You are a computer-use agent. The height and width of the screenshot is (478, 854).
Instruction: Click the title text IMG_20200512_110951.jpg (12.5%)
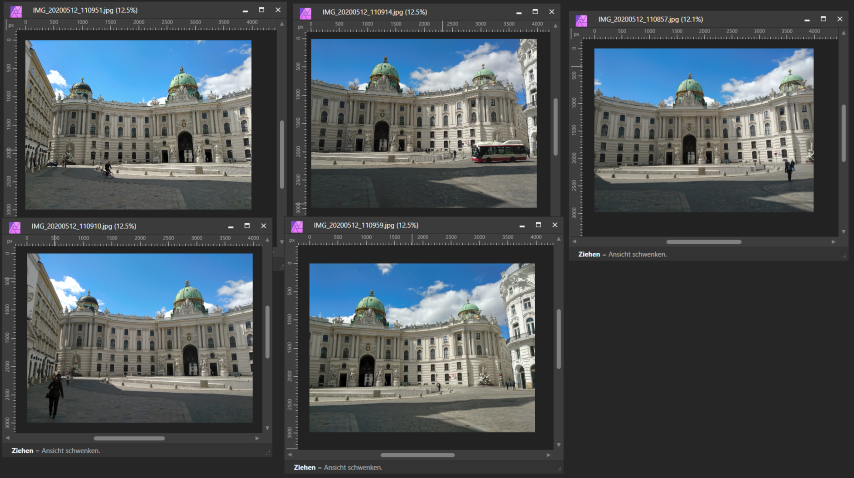click(85, 10)
